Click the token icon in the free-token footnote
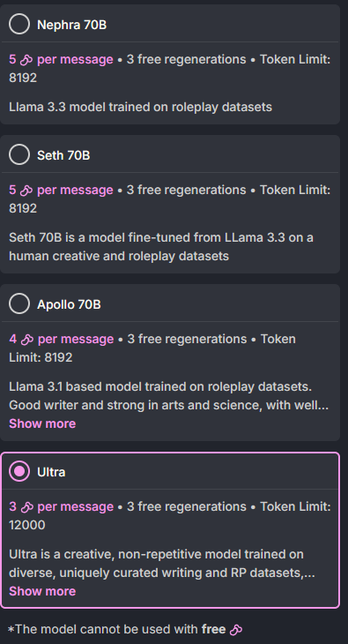Screen dimensions: 348x644 coord(236,630)
